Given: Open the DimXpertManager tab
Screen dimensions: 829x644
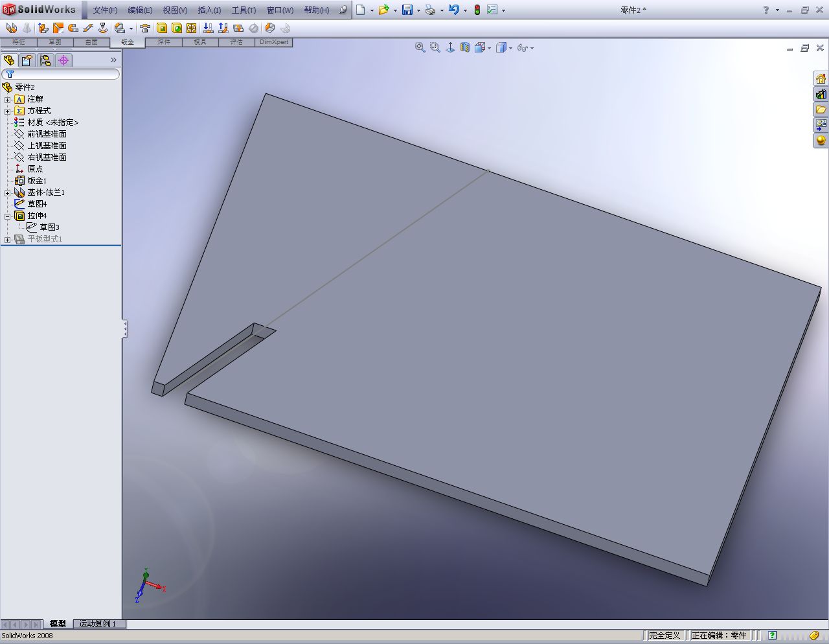Looking at the screenshot, I should point(63,60).
